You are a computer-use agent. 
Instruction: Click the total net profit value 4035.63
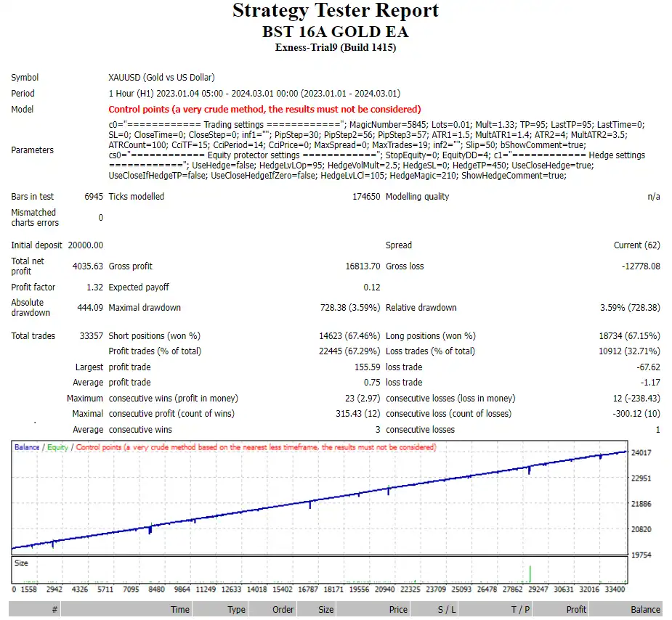tap(87, 266)
